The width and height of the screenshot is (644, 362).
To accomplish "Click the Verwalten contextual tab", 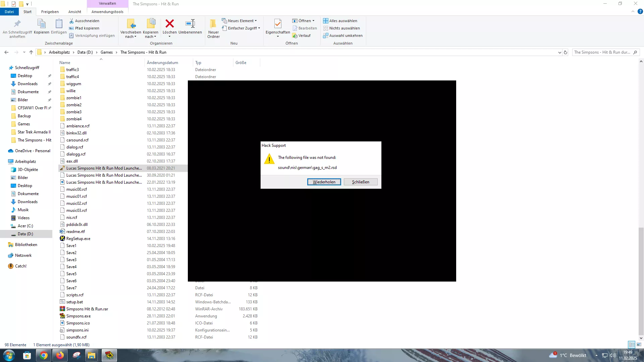I will click(107, 3).
